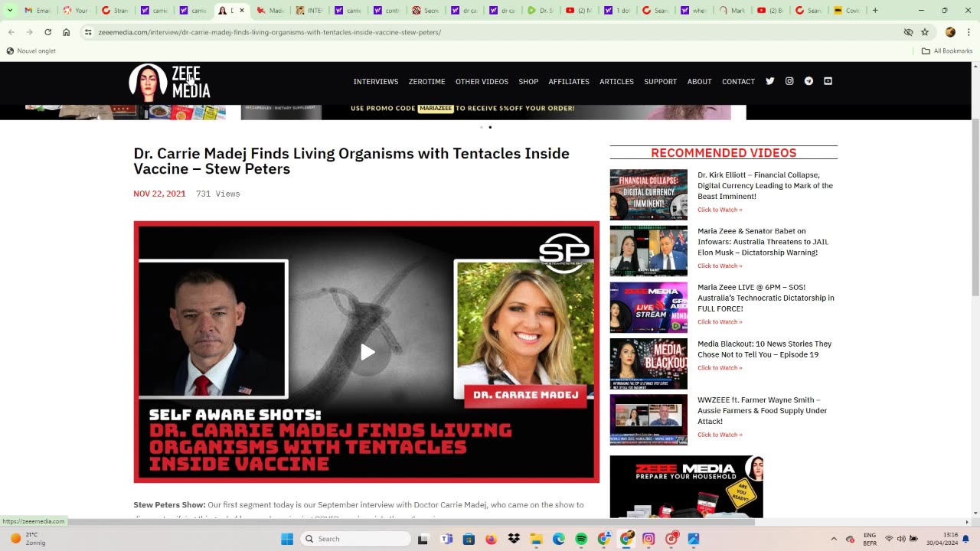980x551 pixels.
Task: Click the address bar URL
Action: tap(269, 32)
